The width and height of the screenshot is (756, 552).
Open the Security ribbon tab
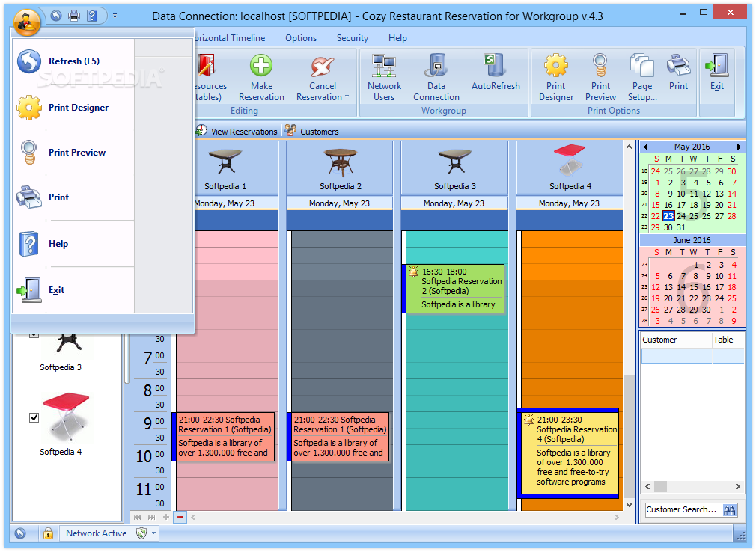click(352, 38)
